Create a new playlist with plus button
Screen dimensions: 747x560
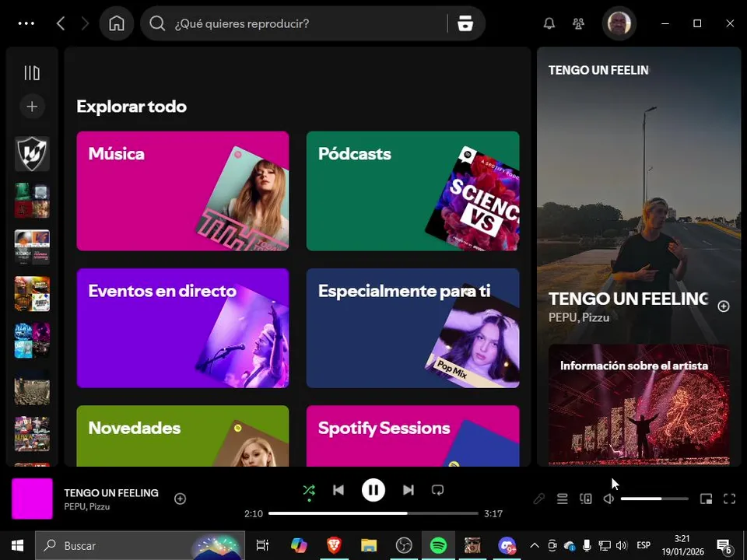tap(32, 107)
